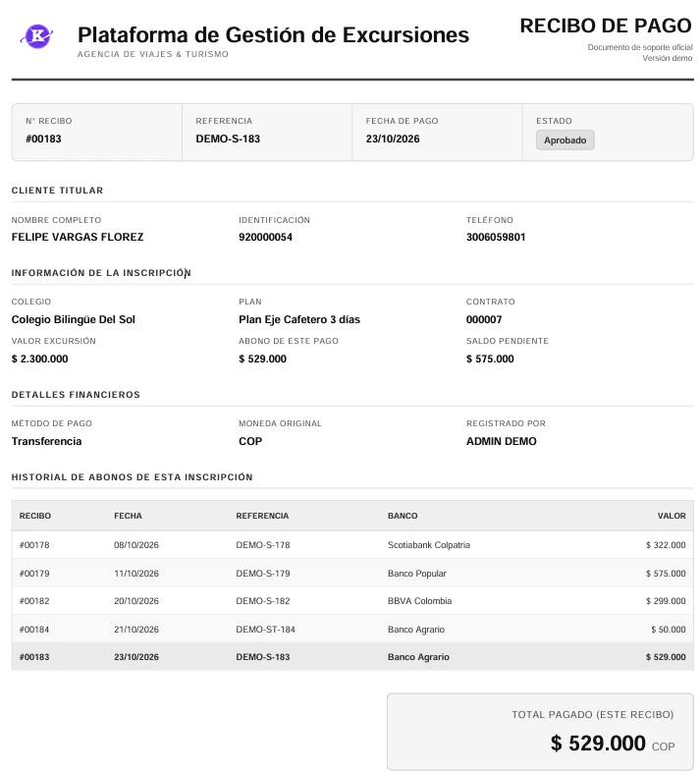This screenshot has width=700, height=774.
Task: Click the HISTORIAL DE ABONOS section heading
Action: [x=133, y=477]
